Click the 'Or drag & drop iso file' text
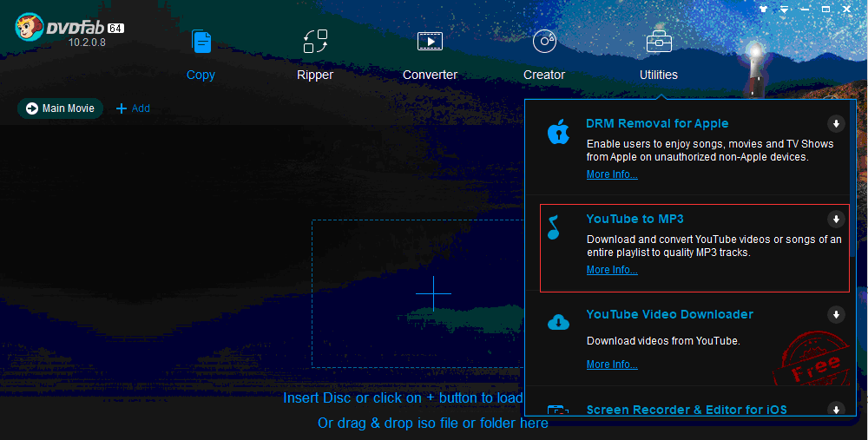The height and width of the screenshot is (440, 868). coord(433,424)
